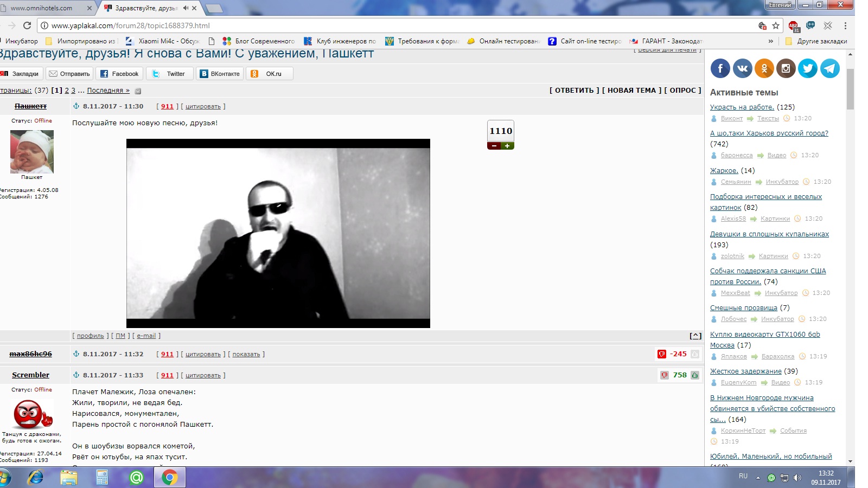The image size is (868, 488).
Task: Open the Instagram round brown icon
Action: 786,68
